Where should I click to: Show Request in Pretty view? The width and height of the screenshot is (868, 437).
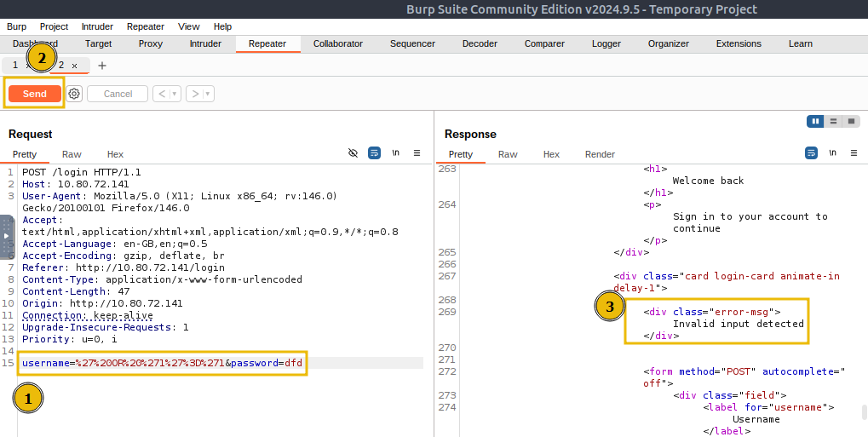(x=25, y=154)
